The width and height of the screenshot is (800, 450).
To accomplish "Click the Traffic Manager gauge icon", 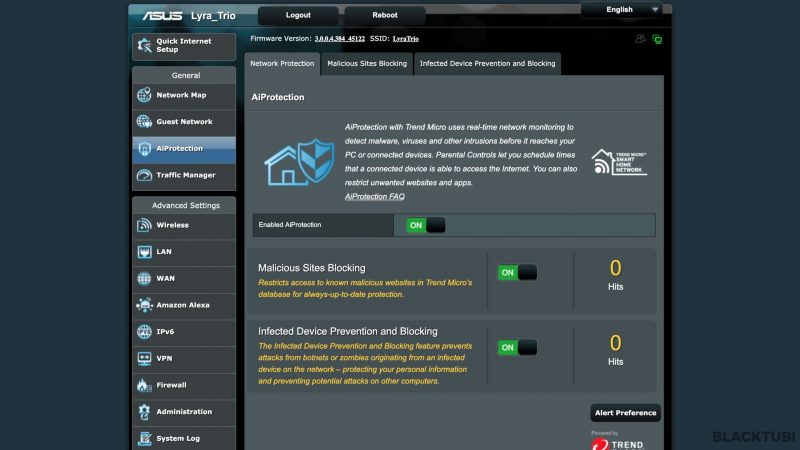I will coord(144,175).
